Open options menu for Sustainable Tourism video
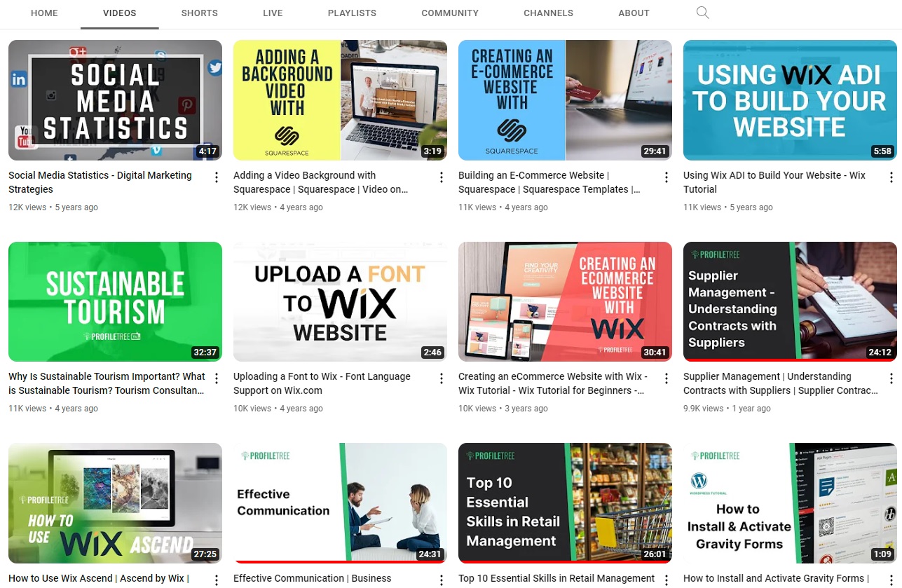The width and height of the screenshot is (902, 588). coord(217,378)
